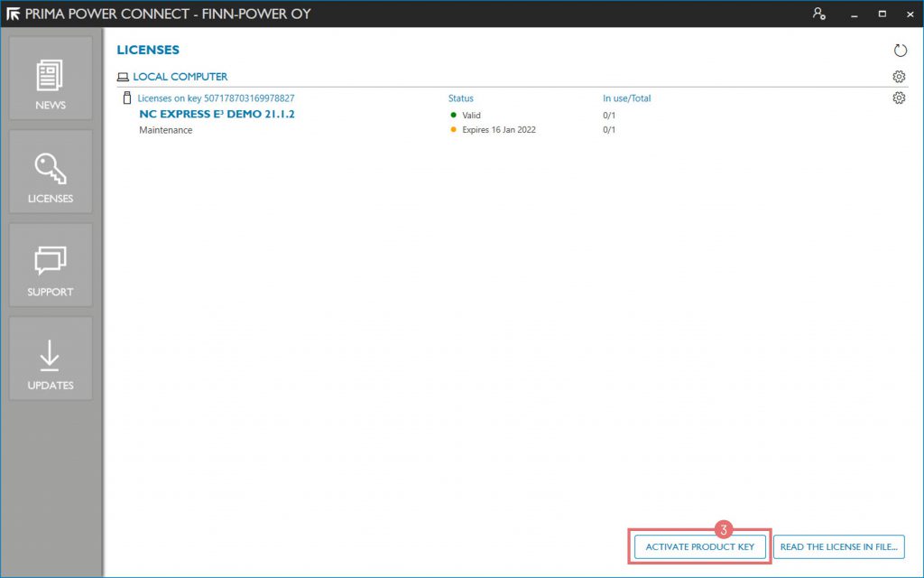Click the Status column header
The height and width of the screenshot is (578, 924).
[x=460, y=98]
